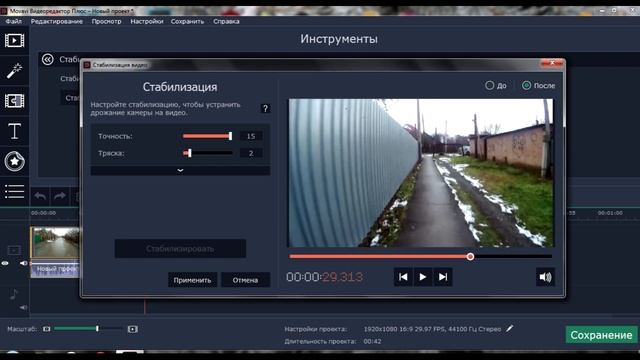Open the Справка menu
Viewport: 640px width, 360px height.
click(x=226, y=21)
